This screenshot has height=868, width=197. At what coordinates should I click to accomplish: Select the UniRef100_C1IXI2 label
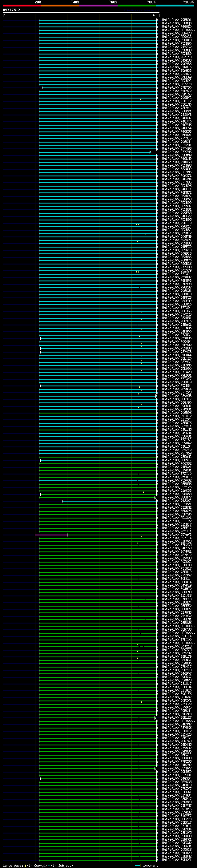(176, 416)
